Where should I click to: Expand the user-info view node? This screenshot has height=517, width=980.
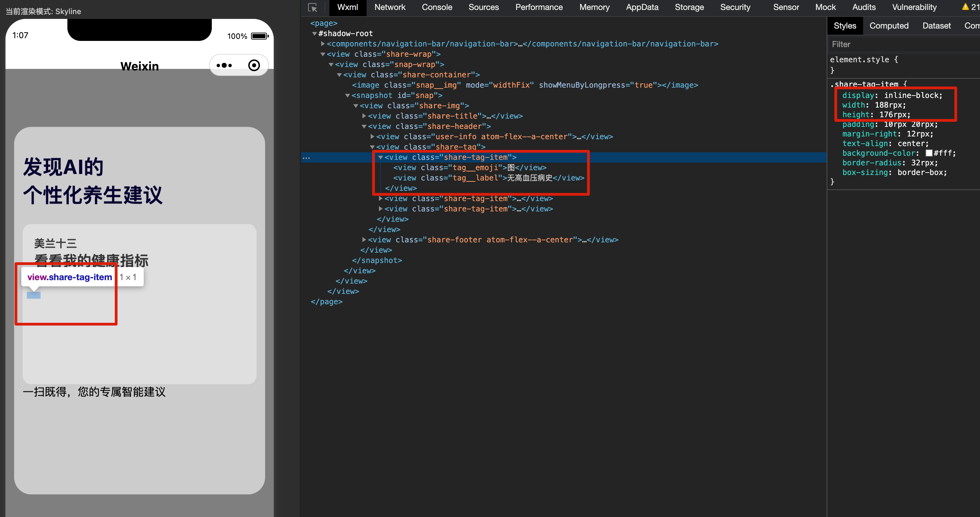point(372,136)
